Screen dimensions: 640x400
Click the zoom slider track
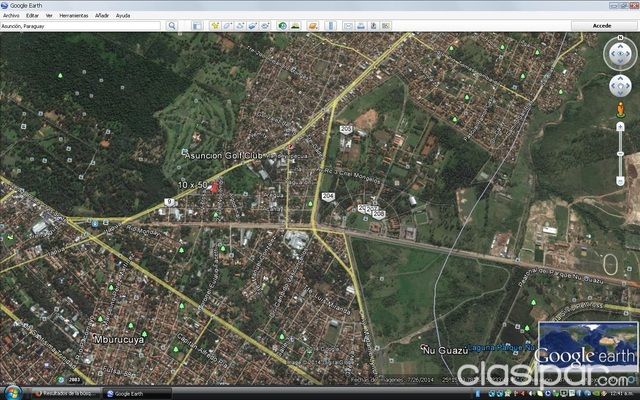click(x=620, y=154)
